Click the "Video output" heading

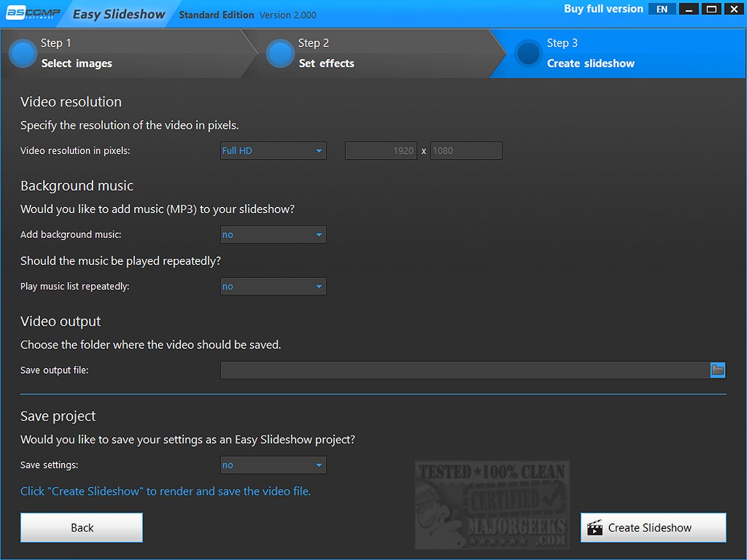(61, 322)
